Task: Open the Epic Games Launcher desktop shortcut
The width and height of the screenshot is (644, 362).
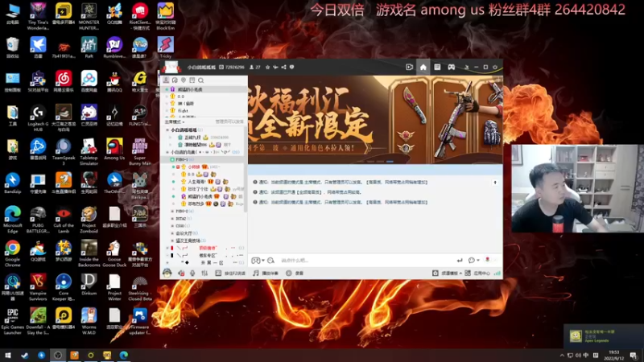Action: 12,321
